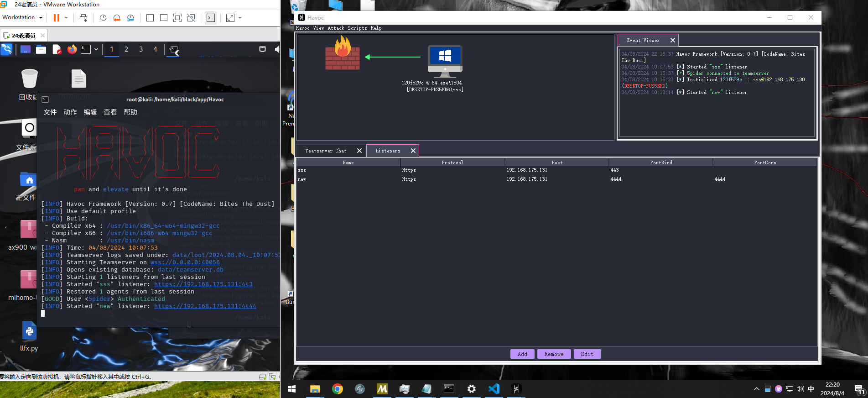Viewport: 868px width, 398px height.
Task: Take a snapshot using the clock-plus icon
Action: [103, 18]
